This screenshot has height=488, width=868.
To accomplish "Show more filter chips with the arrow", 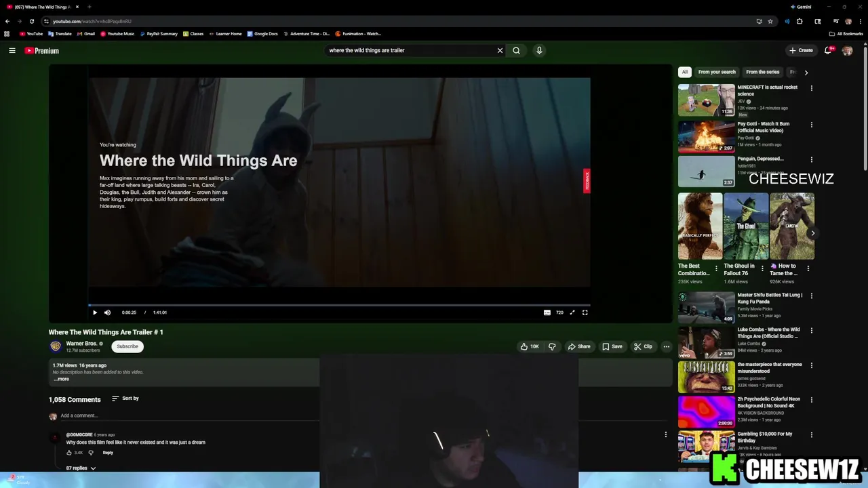I will 806,72.
